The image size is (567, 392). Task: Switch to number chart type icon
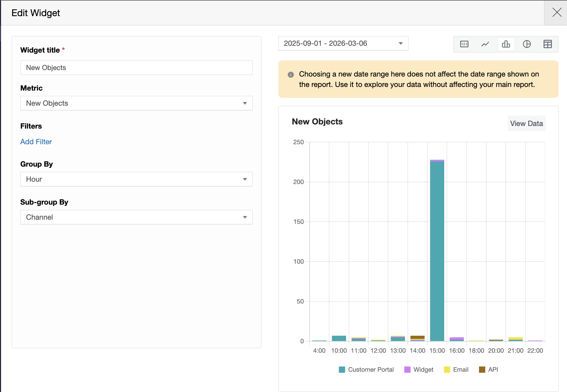click(464, 44)
